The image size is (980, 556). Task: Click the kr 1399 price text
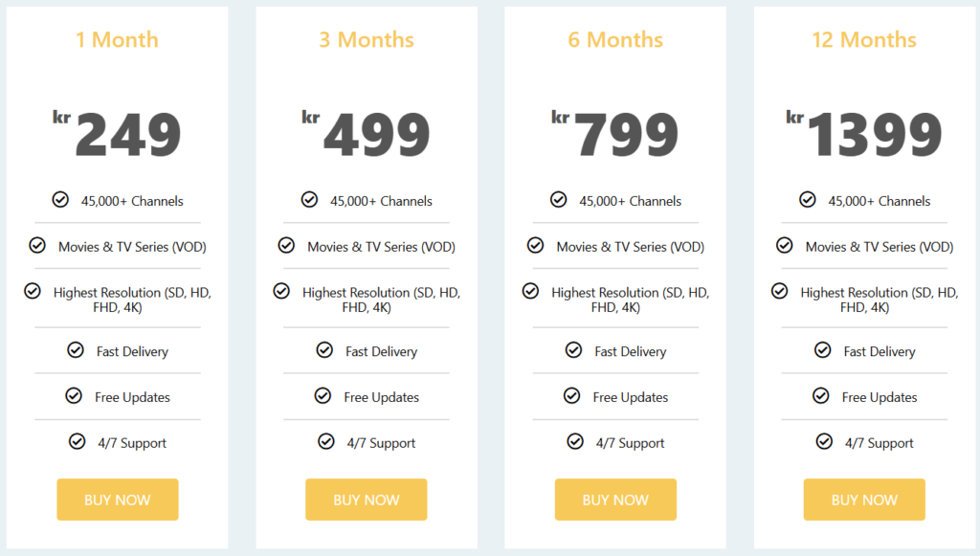[864, 135]
